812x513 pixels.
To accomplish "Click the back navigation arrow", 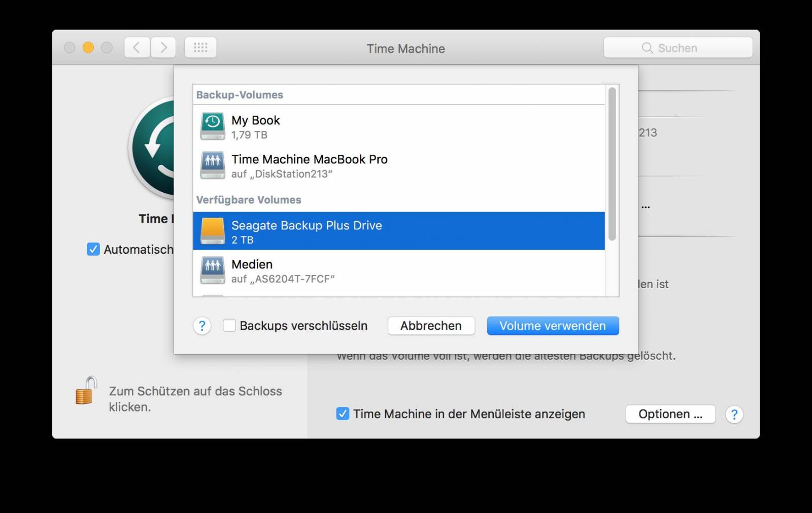I will click(x=137, y=47).
